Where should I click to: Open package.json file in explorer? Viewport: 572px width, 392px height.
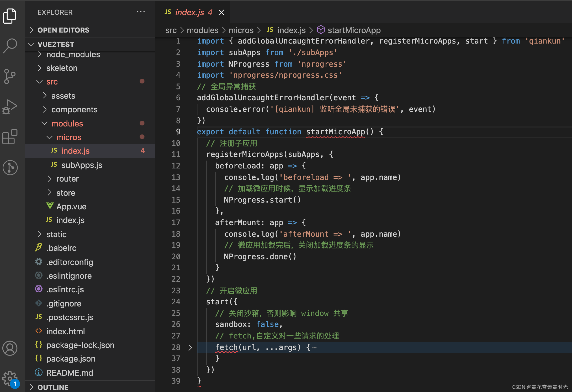71,359
